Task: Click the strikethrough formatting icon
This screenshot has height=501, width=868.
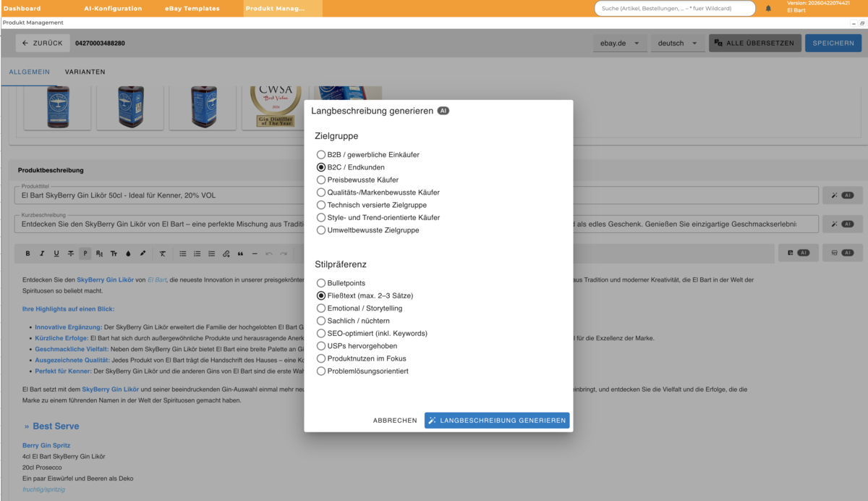Action: [70, 253]
